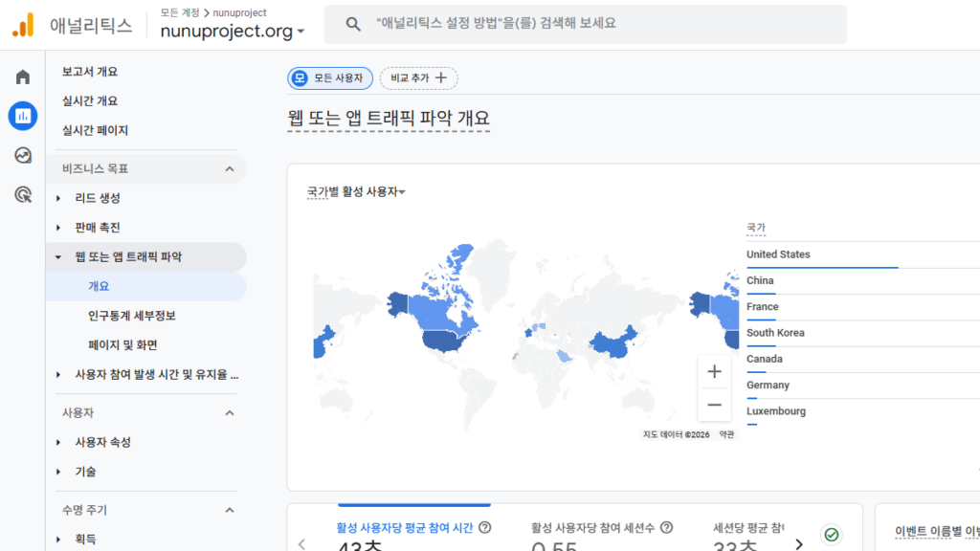Viewport: 980px width, 551px height.
Task: Open the nunuproject.org property selector
Action: [233, 31]
